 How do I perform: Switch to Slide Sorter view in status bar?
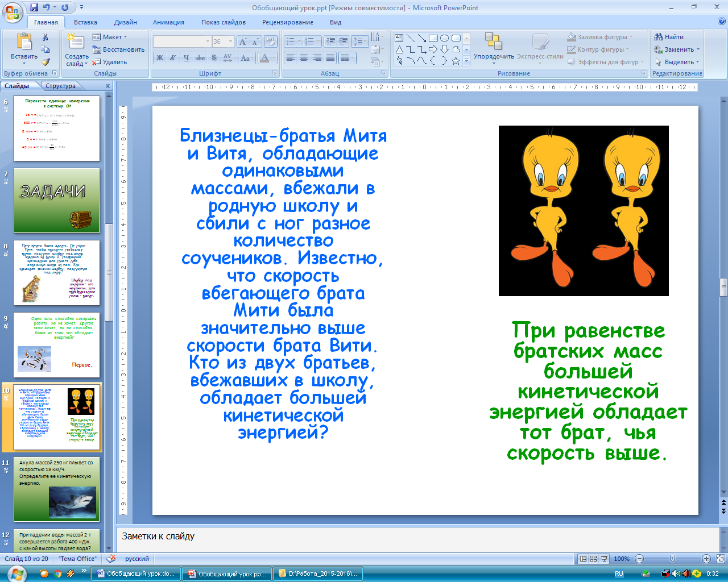(594, 559)
